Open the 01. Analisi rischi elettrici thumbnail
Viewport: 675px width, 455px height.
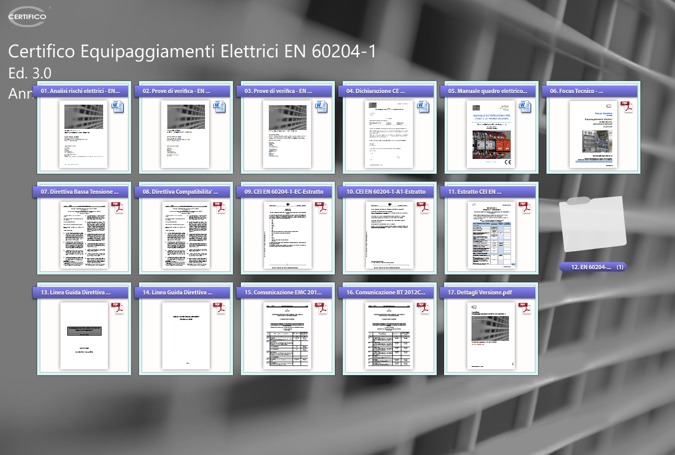tap(84, 134)
